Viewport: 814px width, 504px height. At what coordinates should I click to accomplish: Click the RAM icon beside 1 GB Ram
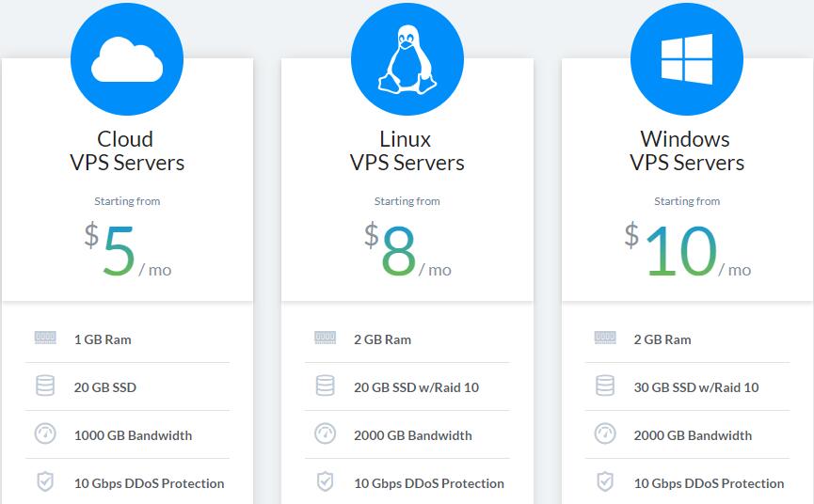click(x=45, y=339)
